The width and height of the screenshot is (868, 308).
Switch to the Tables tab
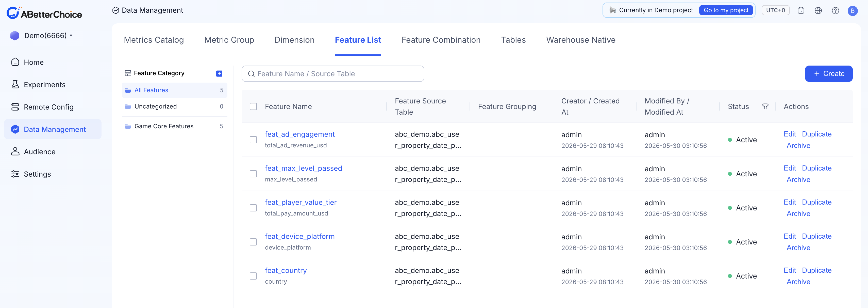[513, 40]
